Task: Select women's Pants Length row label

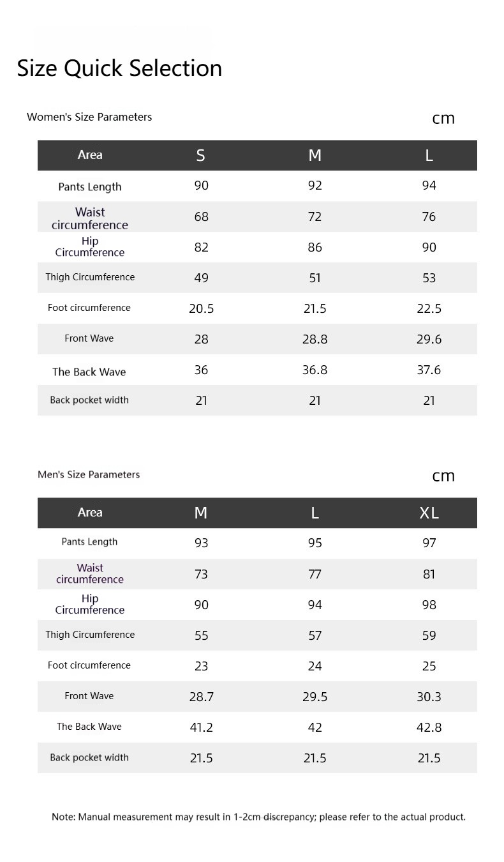Action: (x=90, y=187)
